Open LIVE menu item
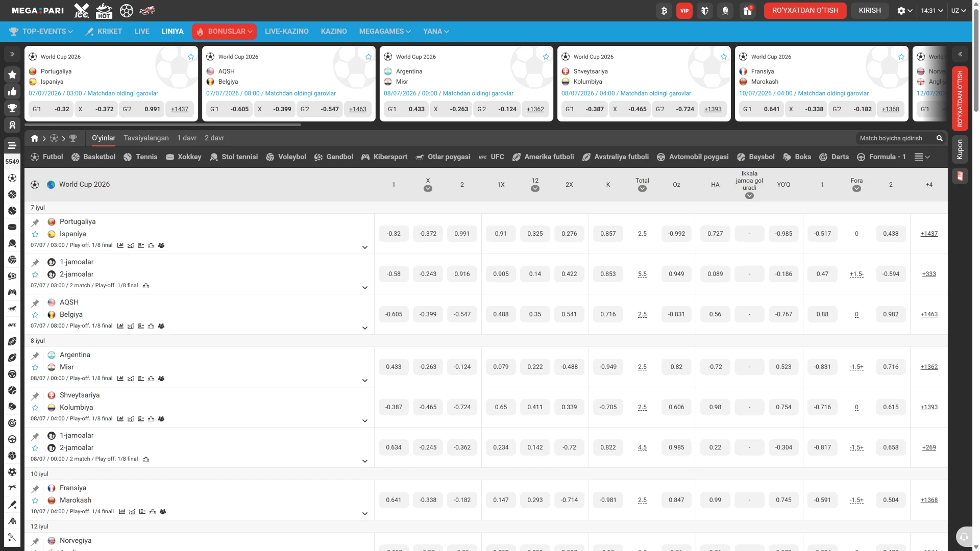The height and width of the screenshot is (551, 980). point(142,32)
